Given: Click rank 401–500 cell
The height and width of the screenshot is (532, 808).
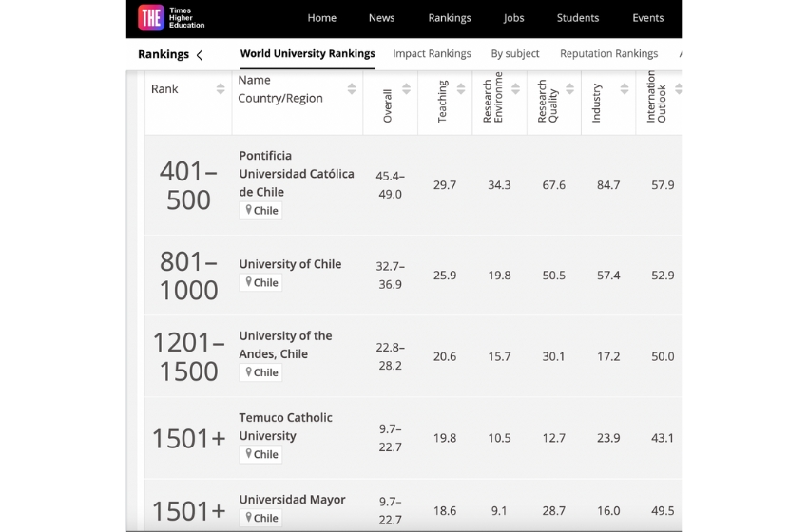Looking at the screenshot, I should click(188, 185).
